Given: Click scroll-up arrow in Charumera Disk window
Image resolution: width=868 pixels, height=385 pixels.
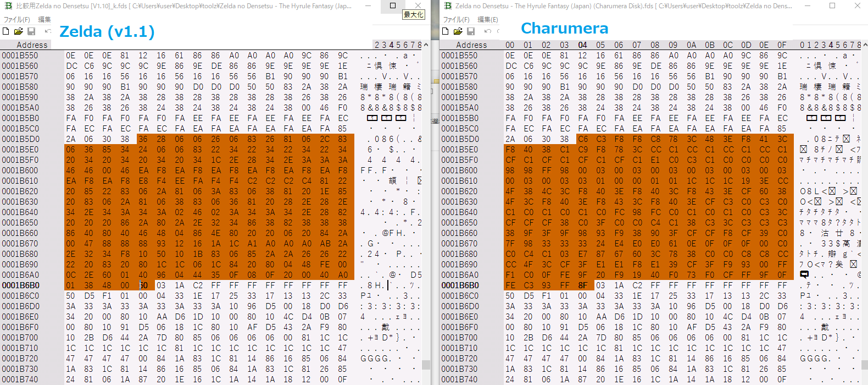Looking at the screenshot, I should click(x=864, y=45).
